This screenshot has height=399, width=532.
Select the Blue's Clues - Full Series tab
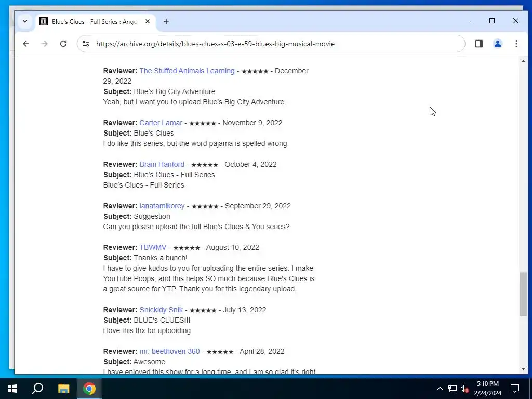coord(96,22)
